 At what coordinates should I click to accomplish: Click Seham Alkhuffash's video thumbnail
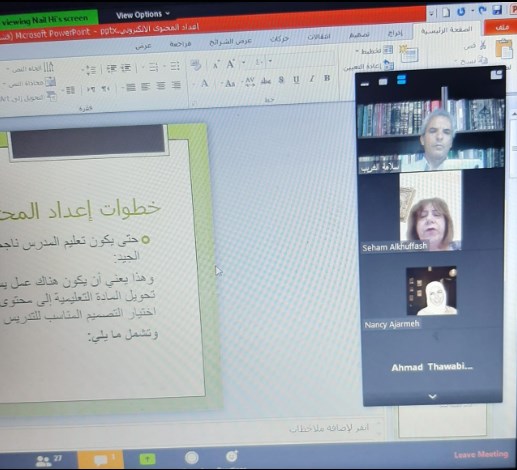click(x=430, y=211)
